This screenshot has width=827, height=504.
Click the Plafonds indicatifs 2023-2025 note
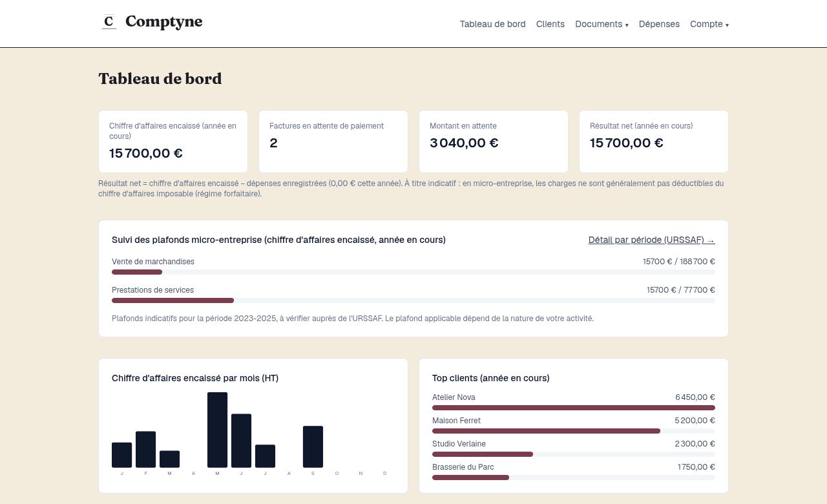353,319
